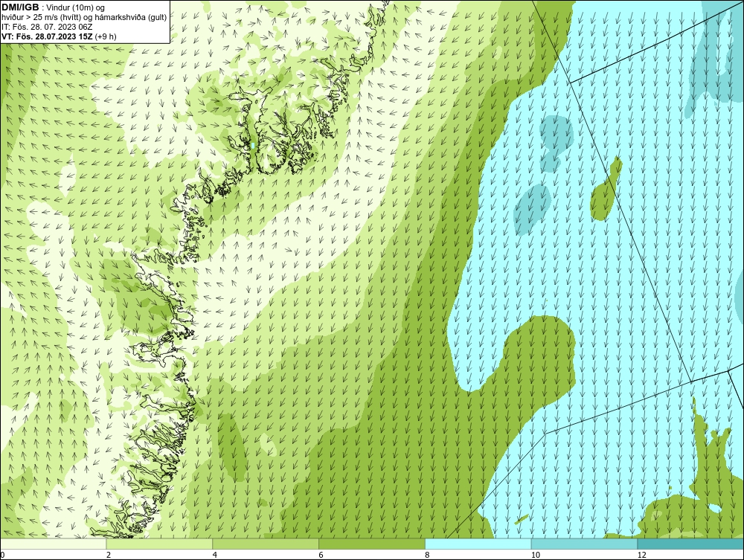The image size is (744, 560).
Task: Click the IT initial time line 06Z
Action: click(47, 27)
